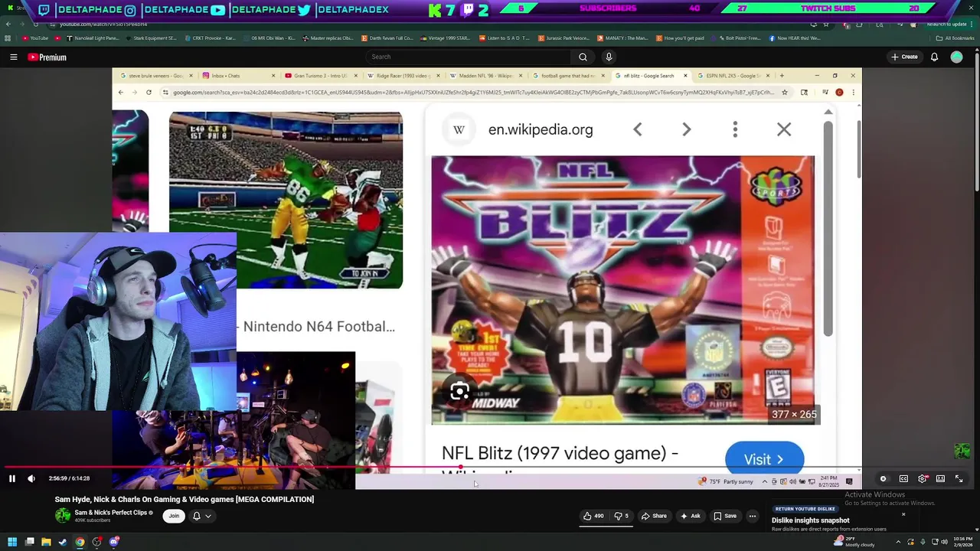This screenshot has height=551, width=980.
Task: Enter full screen in player
Action: point(959,478)
